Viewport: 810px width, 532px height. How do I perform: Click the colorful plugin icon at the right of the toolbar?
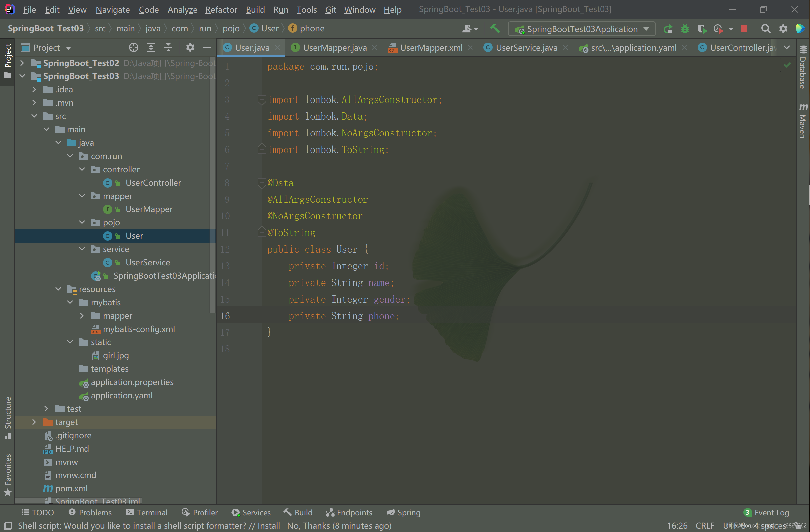[800, 29]
